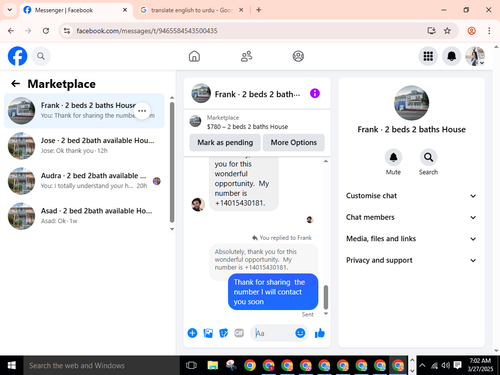Open the site information icon in address bar
Viewport: 500px width, 375px height.
pyautogui.click(x=67, y=31)
